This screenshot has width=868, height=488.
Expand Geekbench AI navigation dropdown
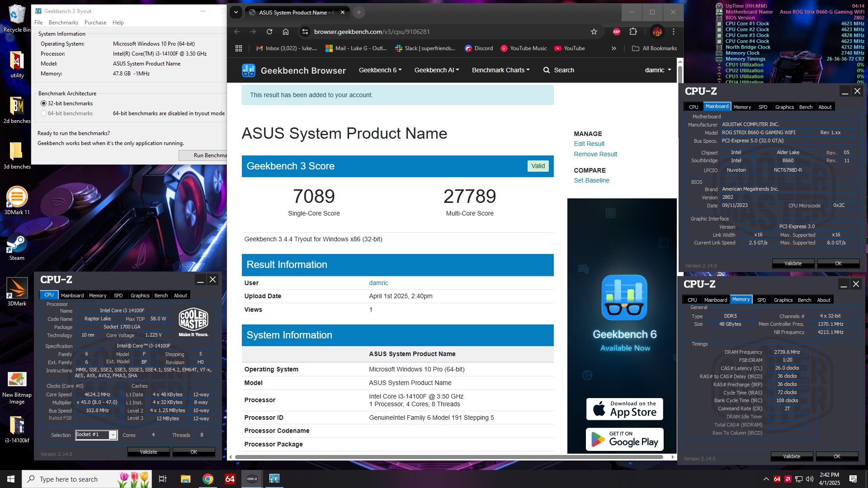point(437,70)
